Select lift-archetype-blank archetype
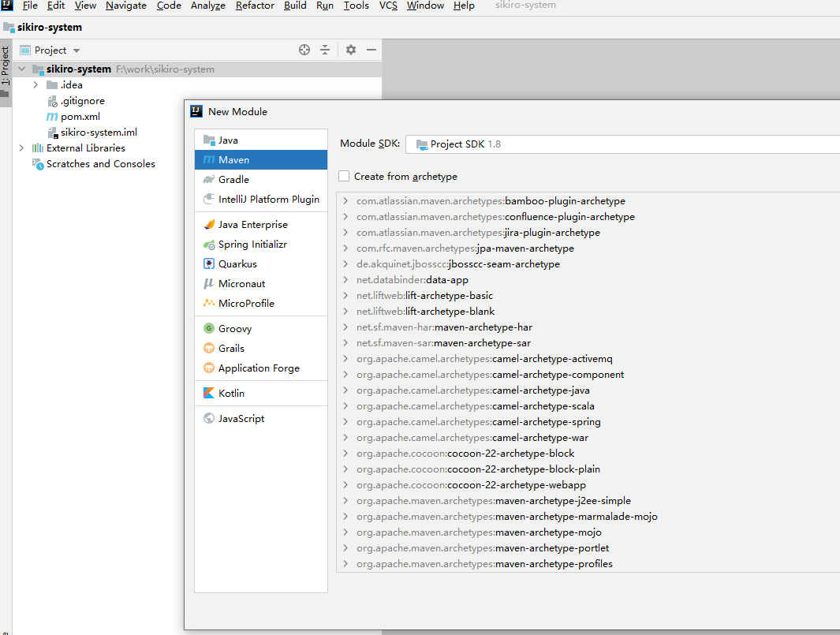 click(x=425, y=312)
